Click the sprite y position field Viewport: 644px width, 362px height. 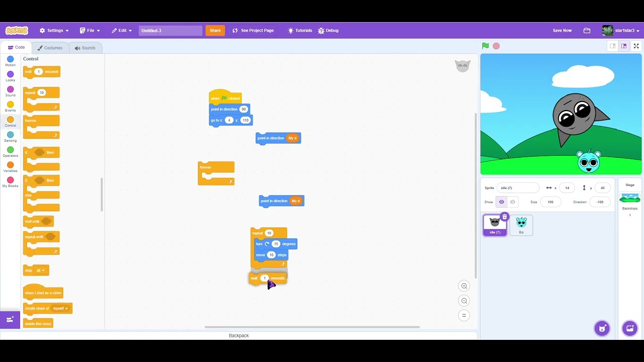point(603,188)
